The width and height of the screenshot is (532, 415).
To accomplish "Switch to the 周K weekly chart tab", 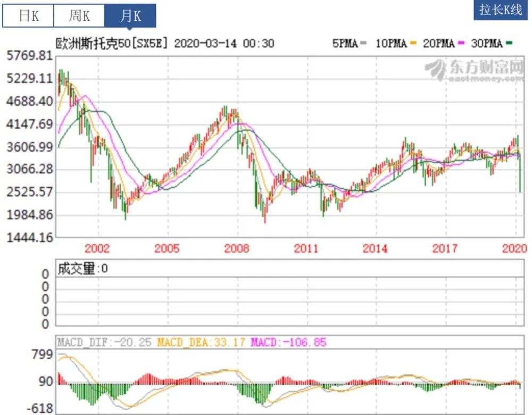I will coord(79,15).
